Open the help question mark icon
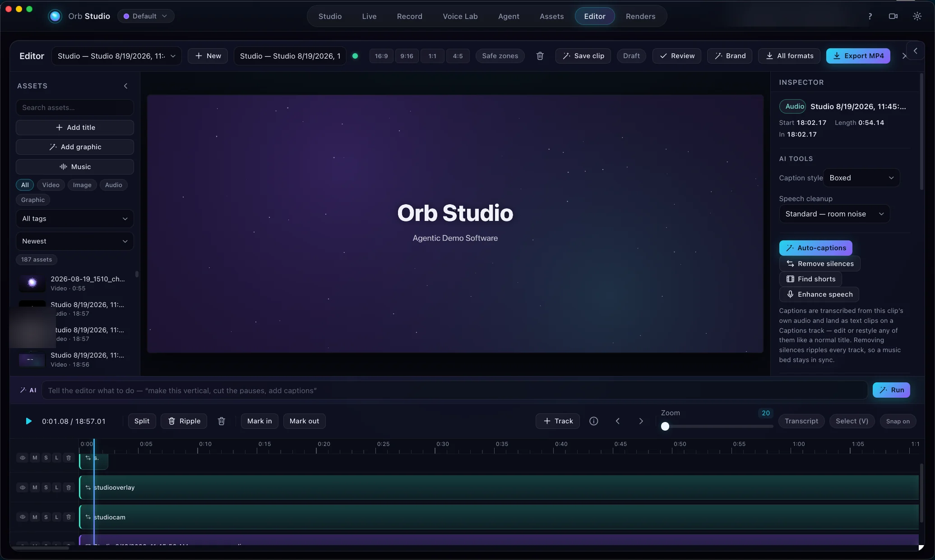Viewport: 935px width, 560px height. [x=870, y=16]
